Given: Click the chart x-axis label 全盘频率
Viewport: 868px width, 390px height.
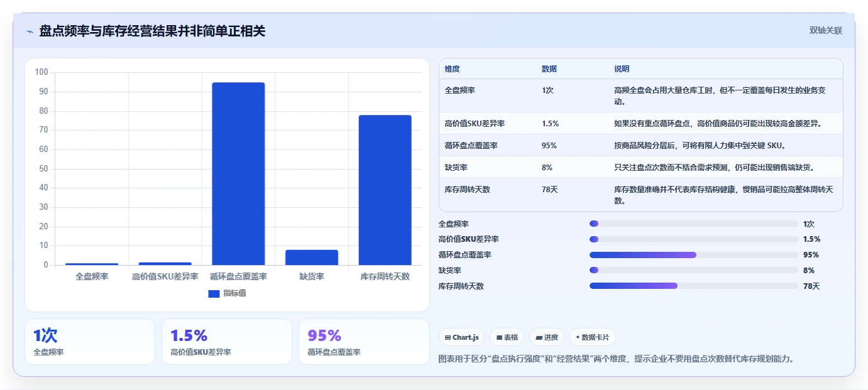Looking at the screenshot, I should pyautogui.click(x=92, y=276).
